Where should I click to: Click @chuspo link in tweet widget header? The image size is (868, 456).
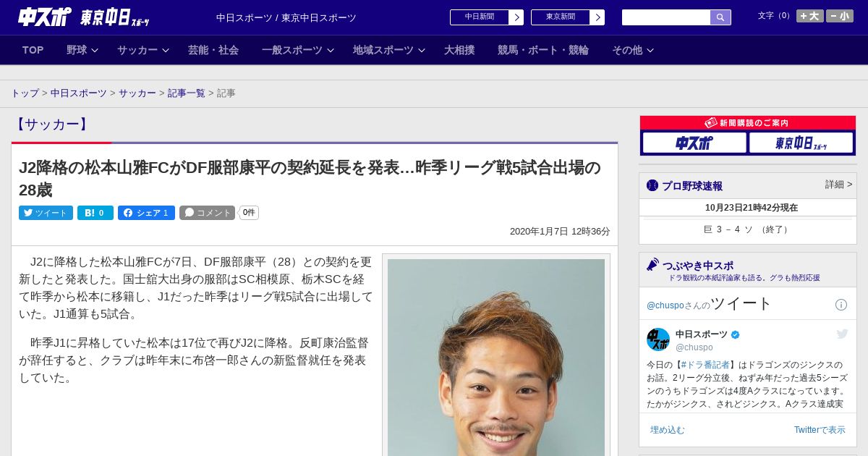[665, 305]
